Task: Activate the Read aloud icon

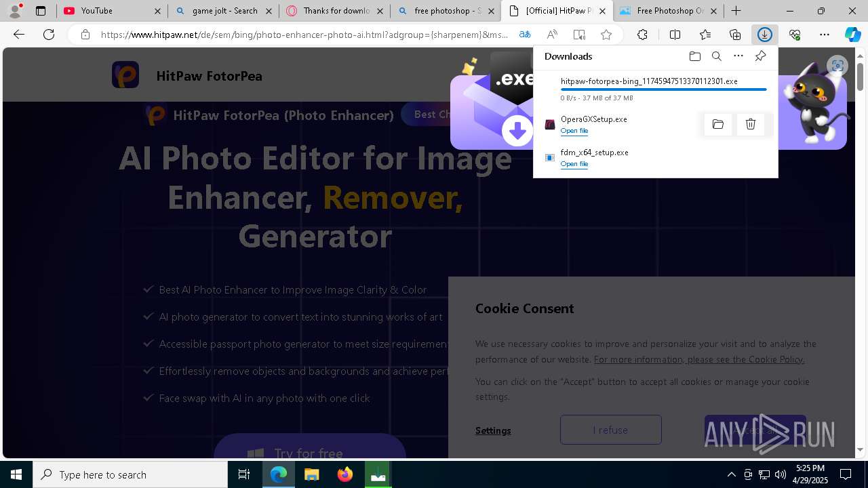Action: click(x=552, y=35)
